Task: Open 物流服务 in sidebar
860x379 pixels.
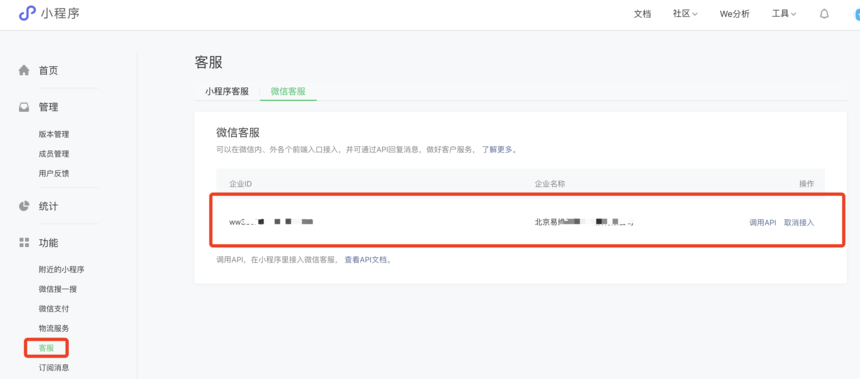Action: [x=54, y=329]
